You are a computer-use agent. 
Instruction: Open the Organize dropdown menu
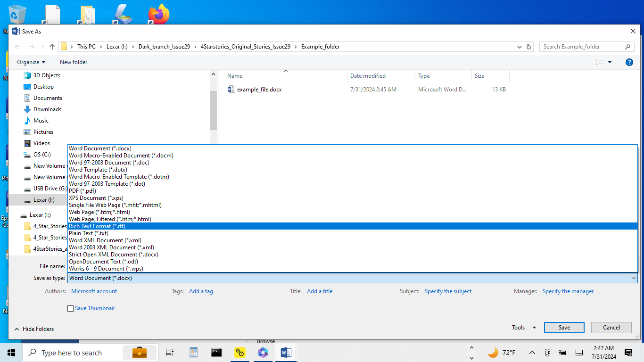[x=31, y=62]
